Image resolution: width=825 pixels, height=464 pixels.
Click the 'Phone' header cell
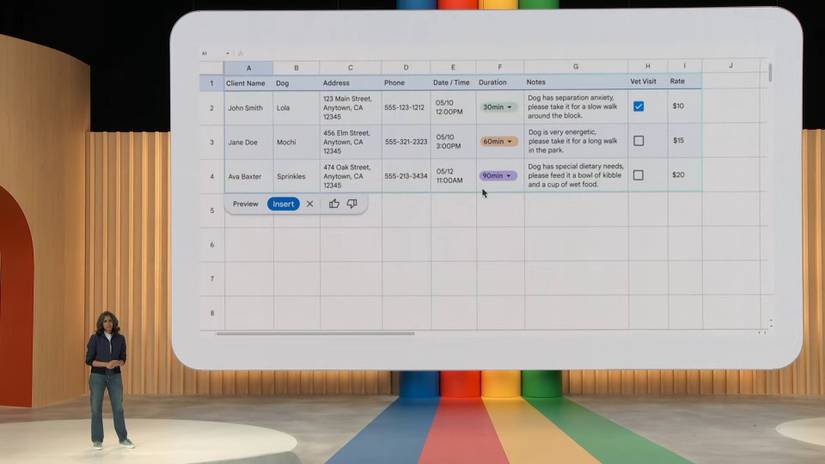406,83
